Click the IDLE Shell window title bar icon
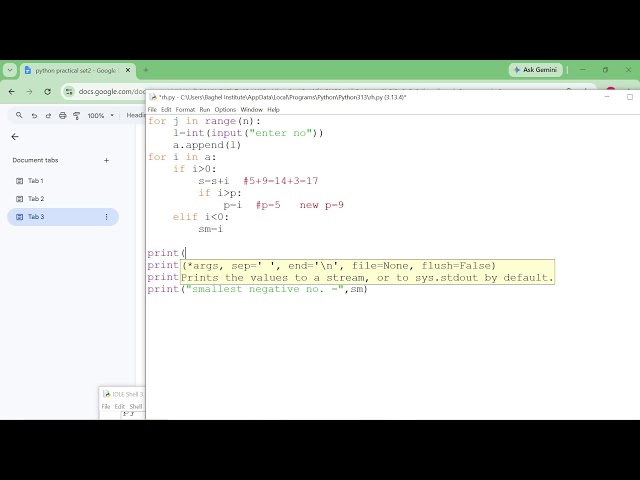 [107, 394]
